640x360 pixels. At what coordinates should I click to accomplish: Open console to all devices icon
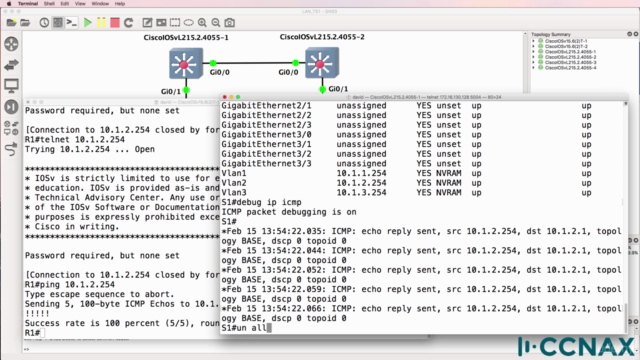click(x=72, y=22)
